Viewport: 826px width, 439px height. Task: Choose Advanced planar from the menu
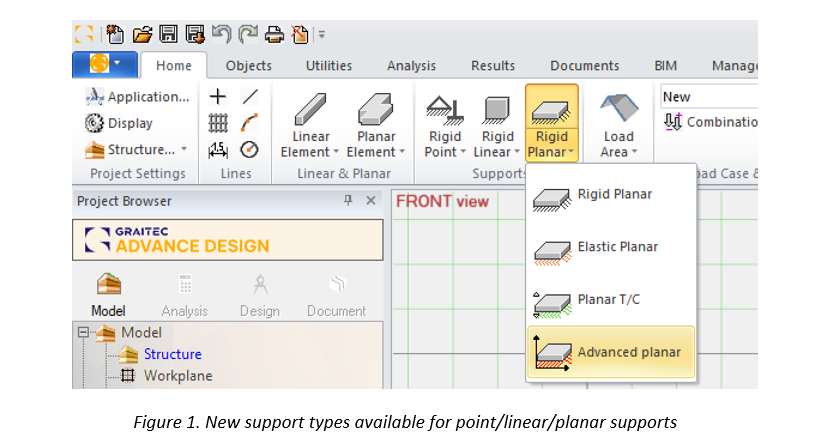click(x=610, y=352)
